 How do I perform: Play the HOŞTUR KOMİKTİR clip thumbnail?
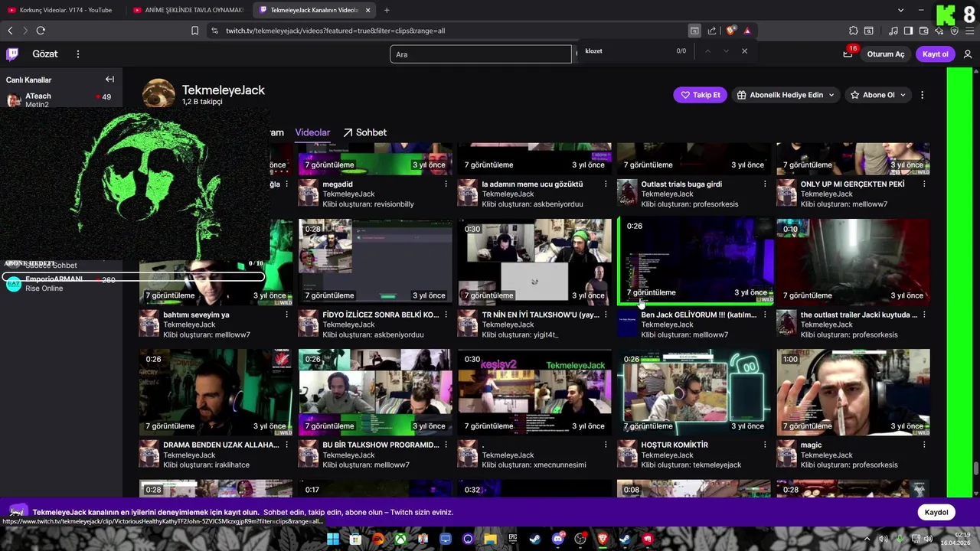[694, 392]
